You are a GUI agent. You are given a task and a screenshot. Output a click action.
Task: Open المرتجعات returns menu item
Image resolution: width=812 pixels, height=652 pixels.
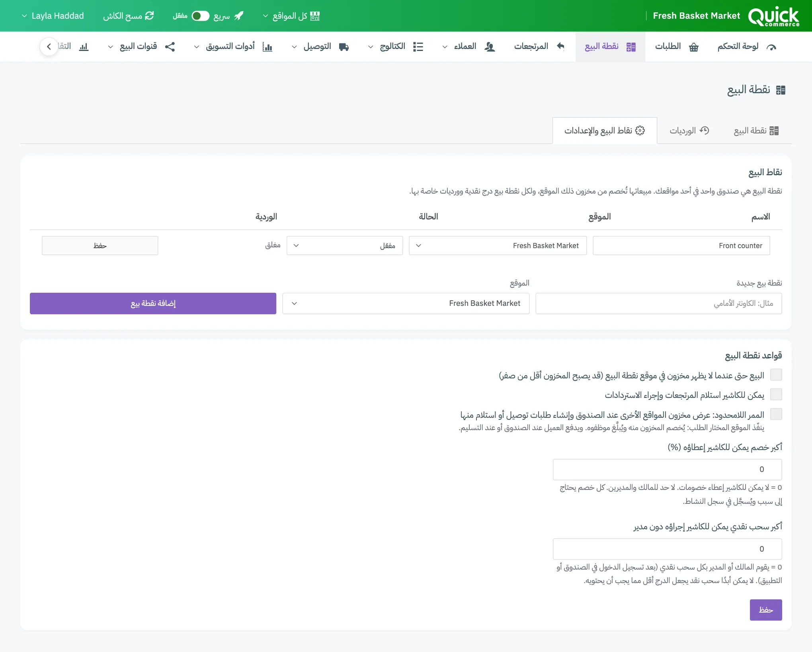click(540, 47)
